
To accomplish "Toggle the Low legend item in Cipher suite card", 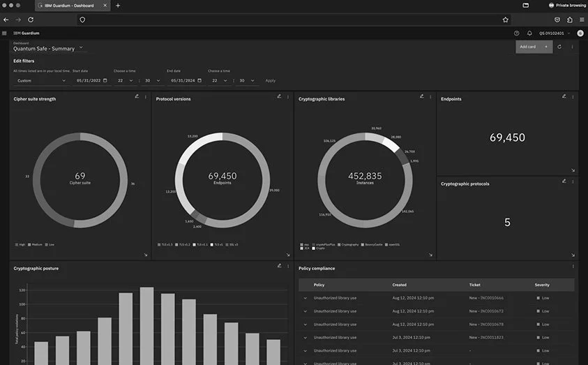I will click(50, 244).
